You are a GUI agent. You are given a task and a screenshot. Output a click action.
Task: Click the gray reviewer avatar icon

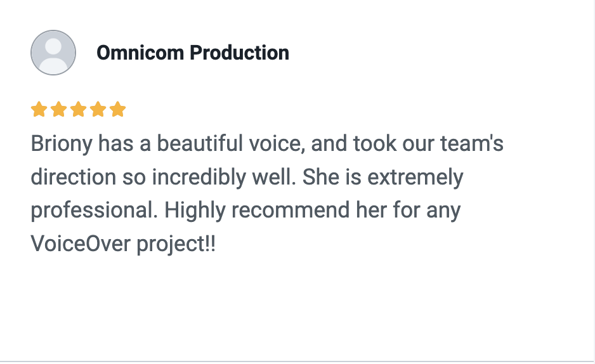pos(53,53)
